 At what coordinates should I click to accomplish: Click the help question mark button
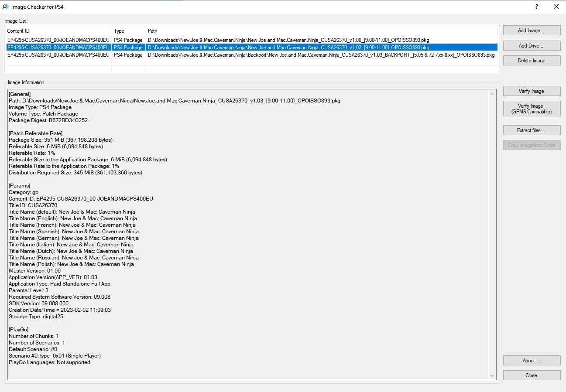pyautogui.click(x=536, y=7)
